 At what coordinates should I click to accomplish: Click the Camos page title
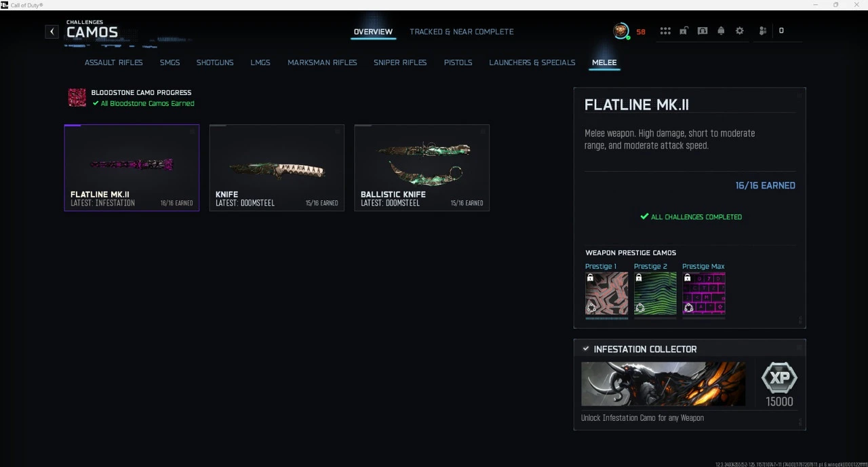92,33
